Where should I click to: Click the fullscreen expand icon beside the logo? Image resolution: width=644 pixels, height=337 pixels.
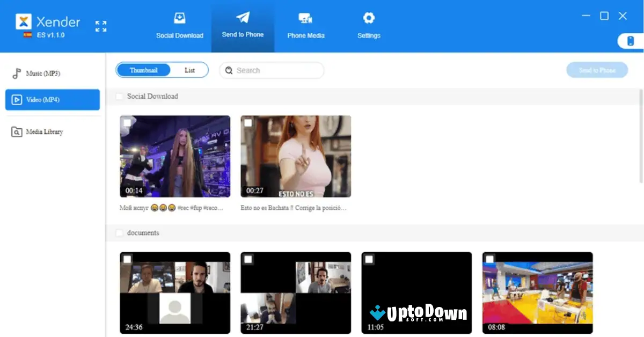pos(101,26)
